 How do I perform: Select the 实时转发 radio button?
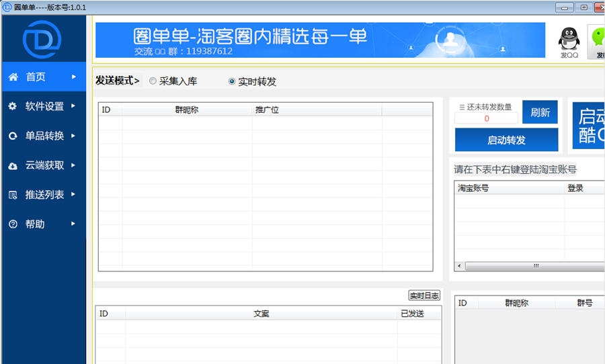231,81
